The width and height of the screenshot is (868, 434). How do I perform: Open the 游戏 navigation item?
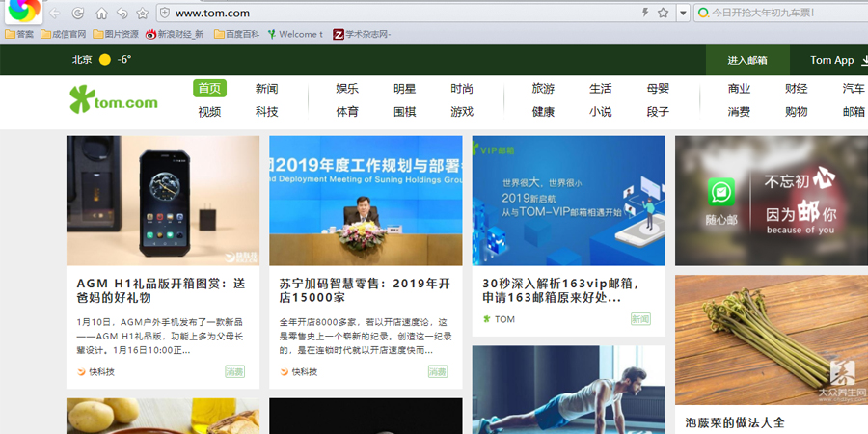[x=462, y=112]
